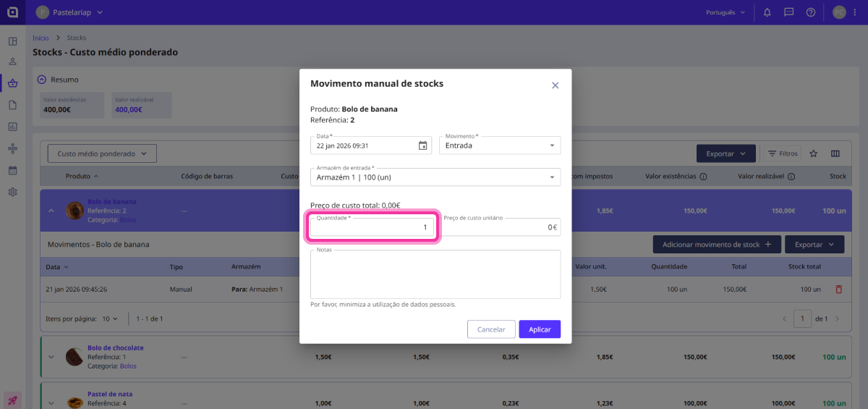Open the Movimento dropdown showing Entrada

tap(500, 146)
